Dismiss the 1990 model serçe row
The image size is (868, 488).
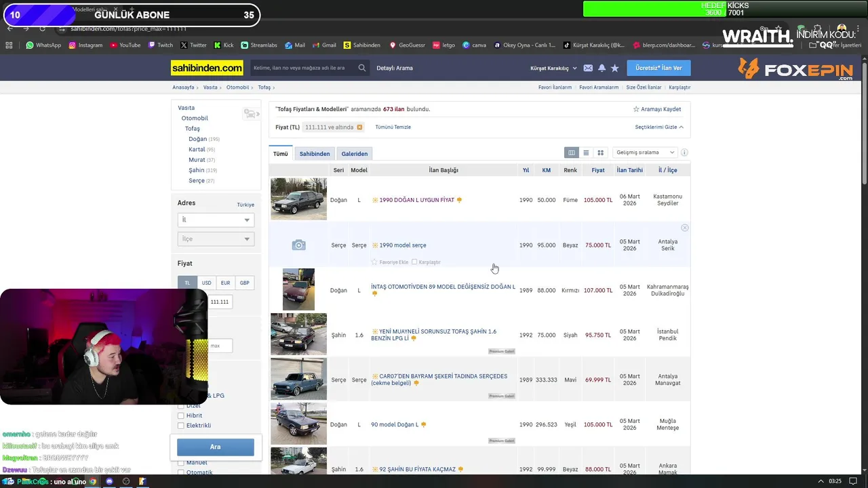[684, 228]
